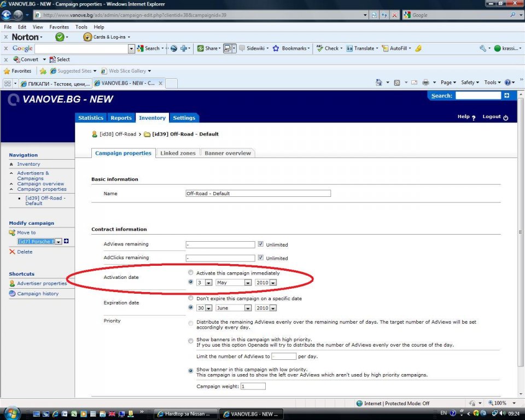Open the Campaign history shortcut icon
Viewport: 525px width, 420px height.
tap(12, 294)
